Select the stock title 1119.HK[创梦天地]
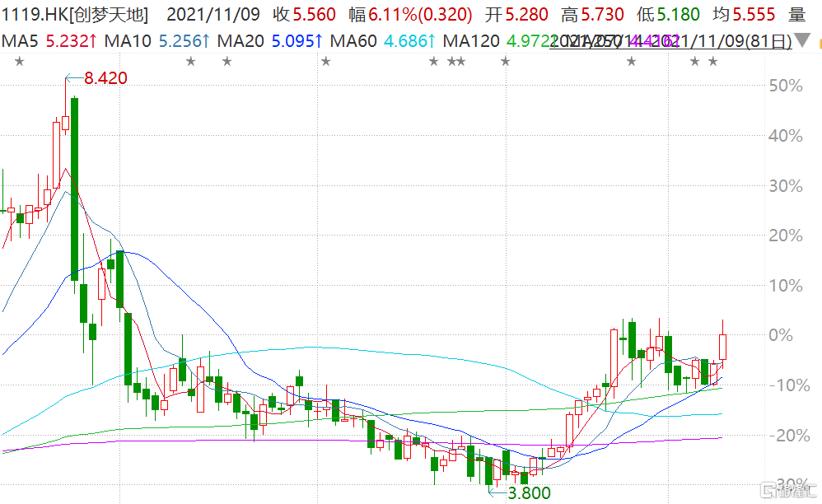This screenshot has height=504, width=822. coord(75,14)
